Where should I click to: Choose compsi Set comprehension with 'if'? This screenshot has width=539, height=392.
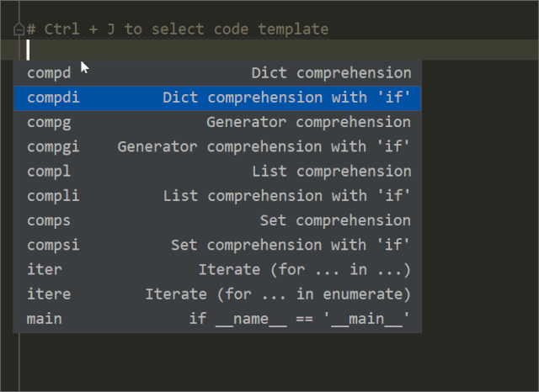tap(217, 245)
